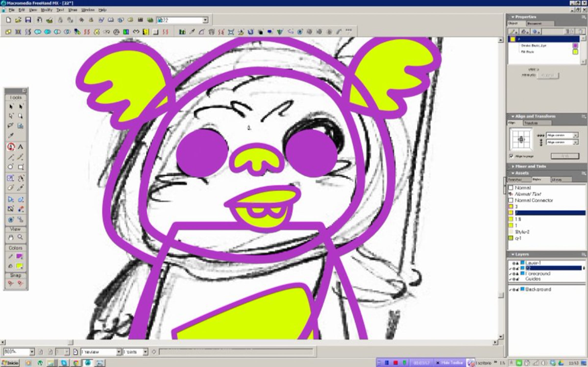Viewport: 588px width, 367px height.
Task: Click the Save icon in main toolbar
Action: (28, 20)
